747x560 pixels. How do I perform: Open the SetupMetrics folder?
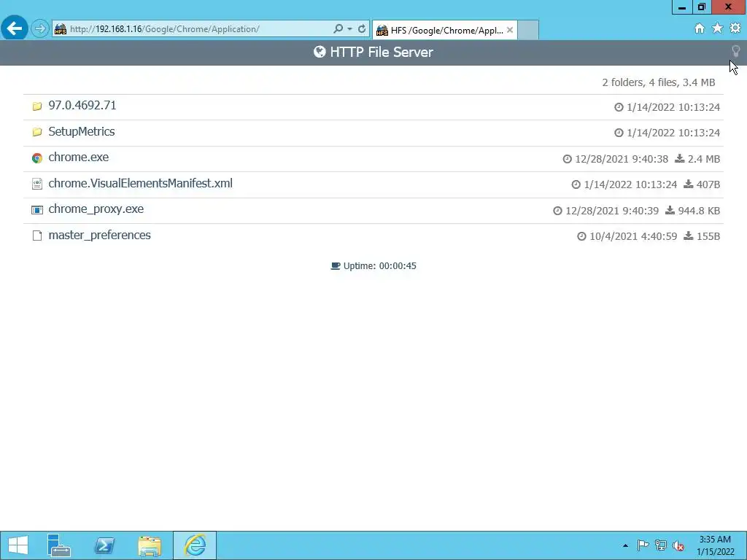tap(82, 131)
